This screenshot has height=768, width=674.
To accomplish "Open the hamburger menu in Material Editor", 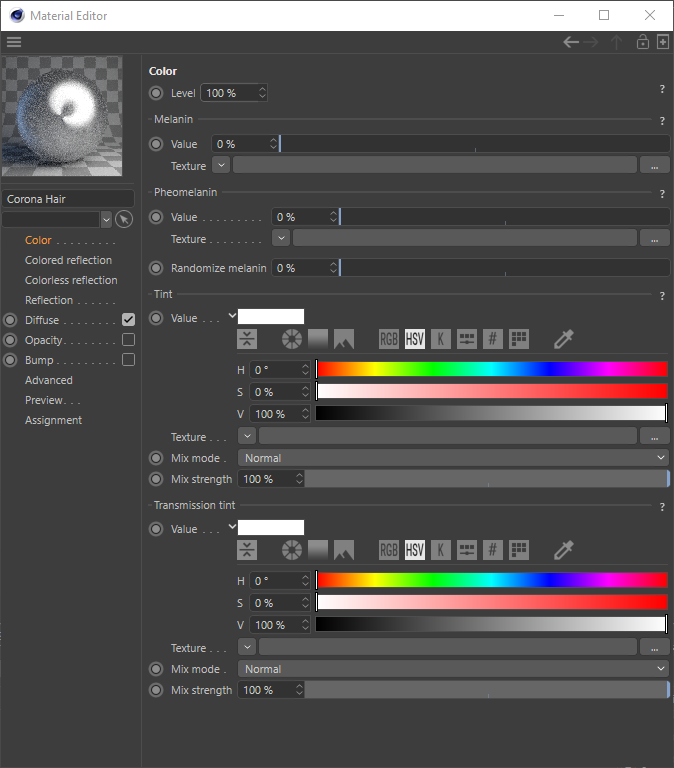I will (x=14, y=42).
